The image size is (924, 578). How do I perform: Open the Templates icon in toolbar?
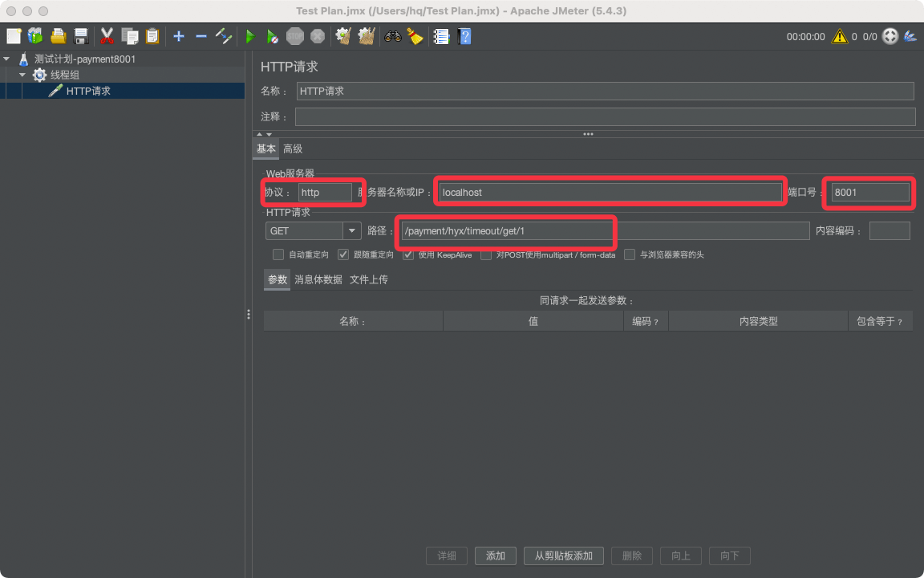point(35,37)
